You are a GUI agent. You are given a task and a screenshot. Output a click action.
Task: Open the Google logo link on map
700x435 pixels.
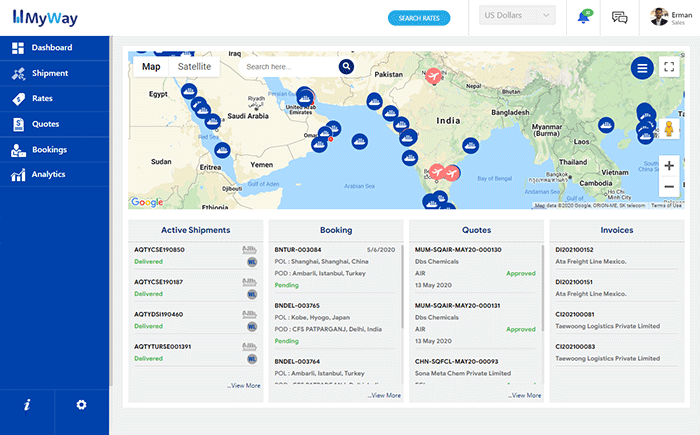pyautogui.click(x=147, y=202)
